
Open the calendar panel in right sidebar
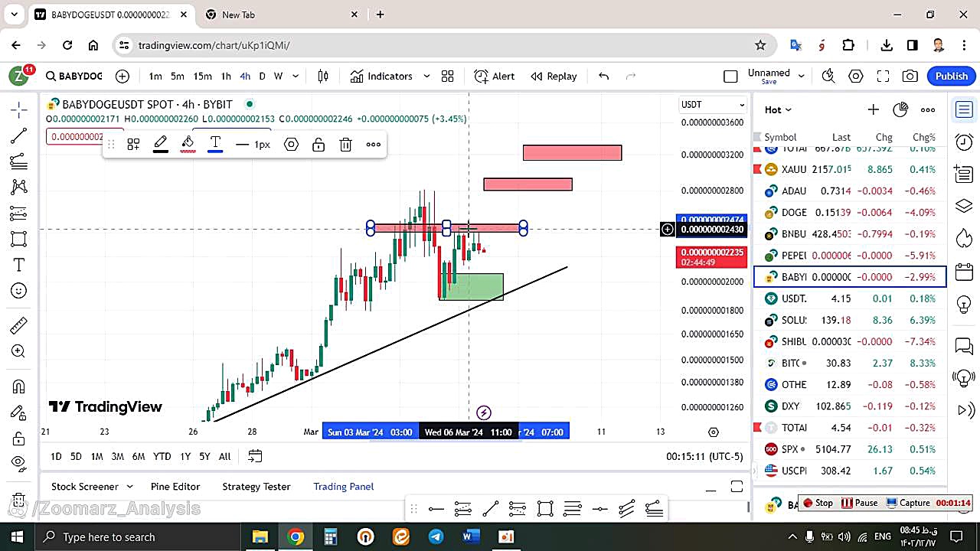click(964, 271)
